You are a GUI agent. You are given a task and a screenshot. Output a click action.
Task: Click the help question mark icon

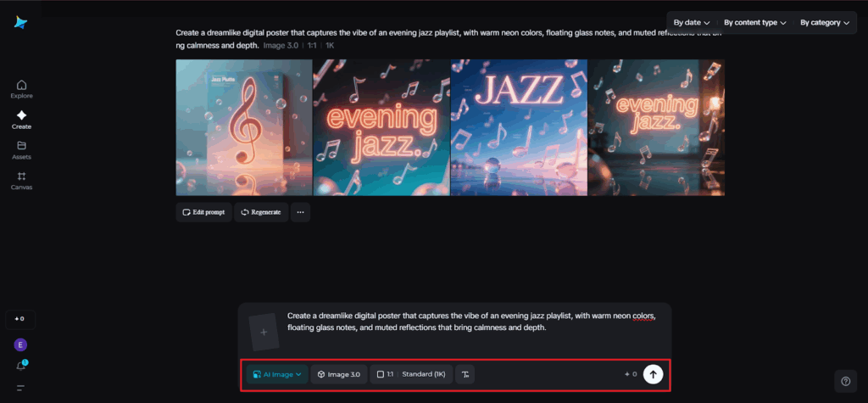click(844, 380)
